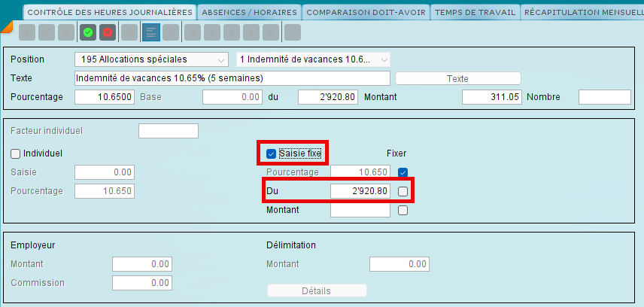Uncheck the Saisie fixe checkbox
This screenshot has width=644, height=307.
tap(271, 153)
